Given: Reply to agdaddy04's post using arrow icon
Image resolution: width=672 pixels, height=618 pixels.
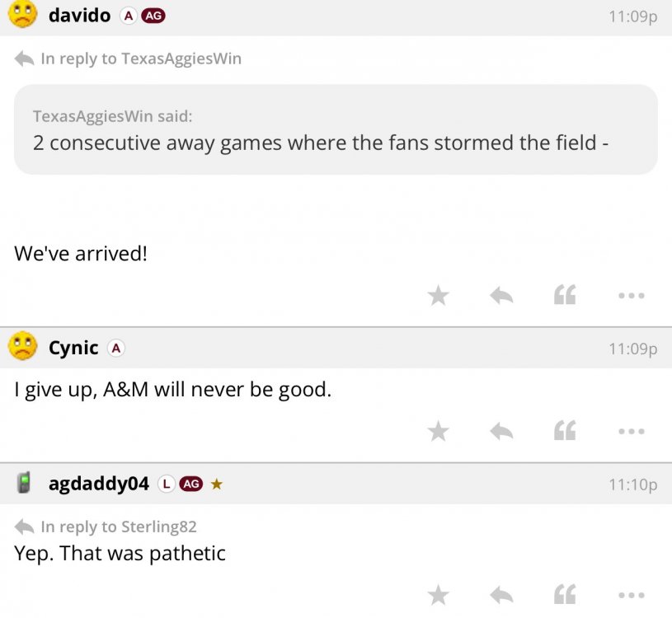Looking at the screenshot, I should click(501, 594).
